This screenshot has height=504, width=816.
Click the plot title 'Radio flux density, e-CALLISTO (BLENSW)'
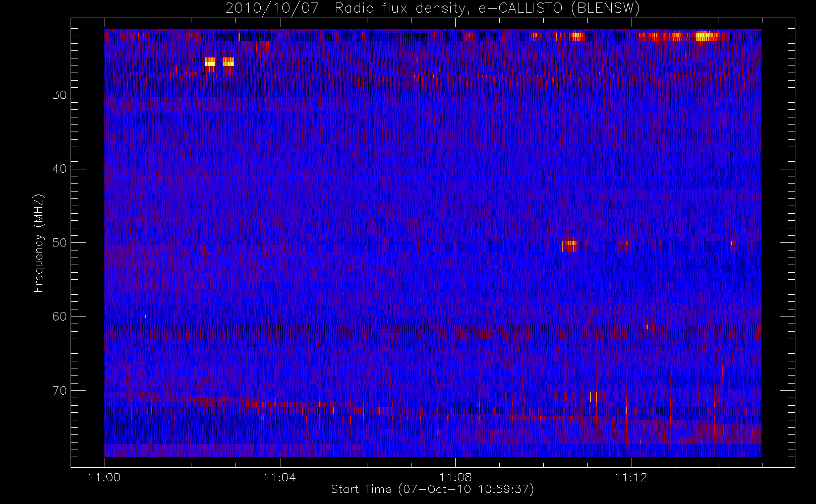(487, 9)
